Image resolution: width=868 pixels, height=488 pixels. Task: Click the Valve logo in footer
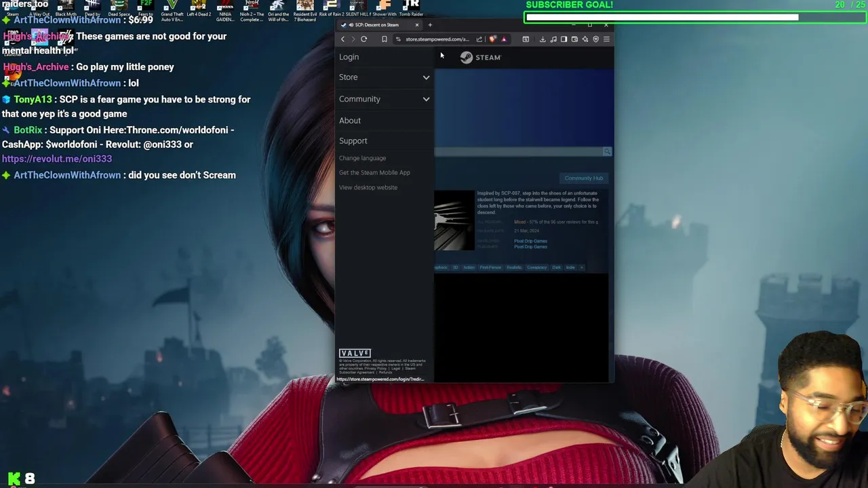click(x=355, y=353)
